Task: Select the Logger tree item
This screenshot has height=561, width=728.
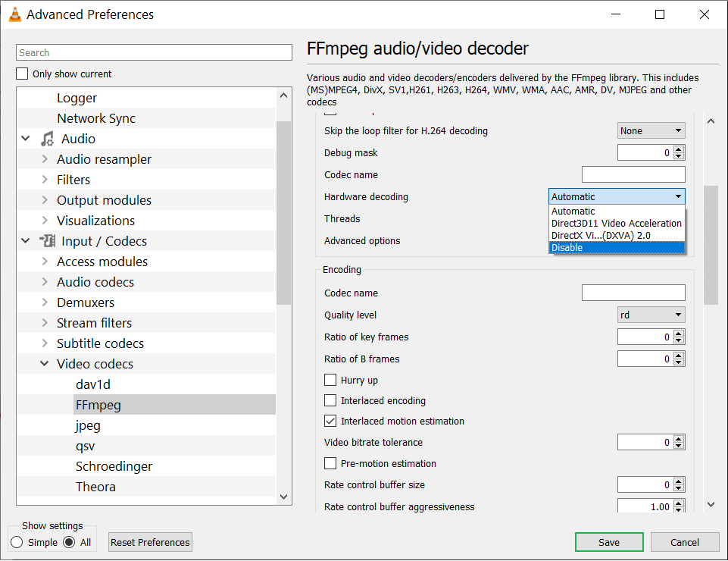Action: 77,98
